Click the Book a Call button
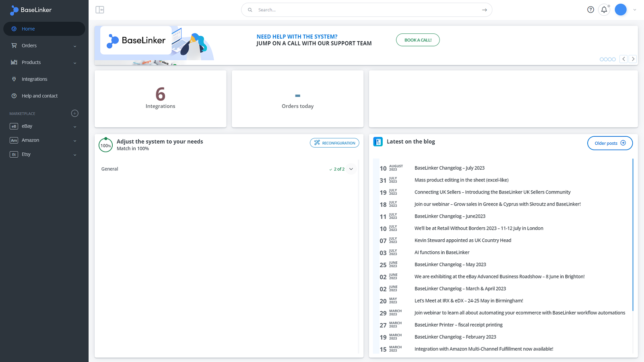 [417, 40]
